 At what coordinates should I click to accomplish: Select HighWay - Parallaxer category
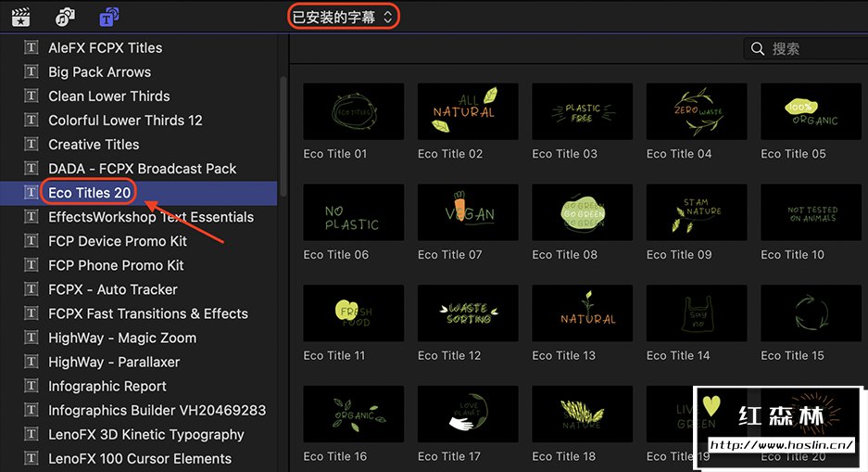138,363
